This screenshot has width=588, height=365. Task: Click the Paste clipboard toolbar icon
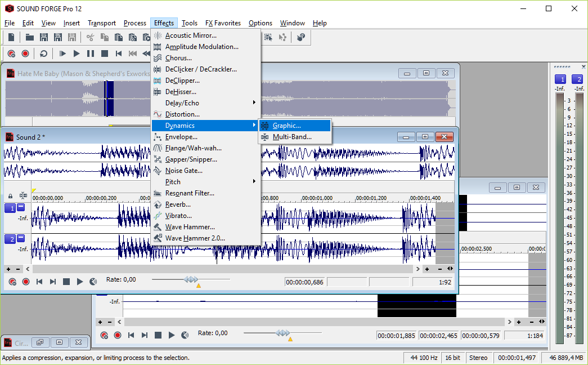coord(119,37)
